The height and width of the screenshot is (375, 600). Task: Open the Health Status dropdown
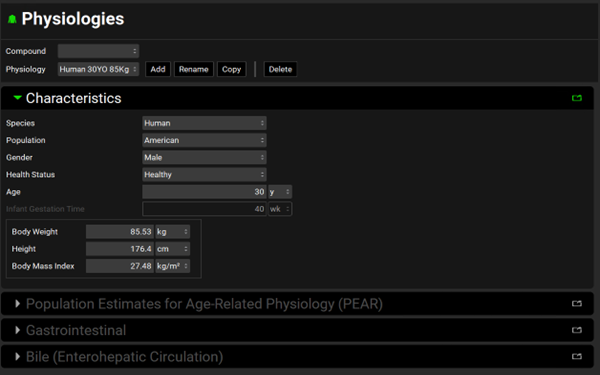[204, 174]
